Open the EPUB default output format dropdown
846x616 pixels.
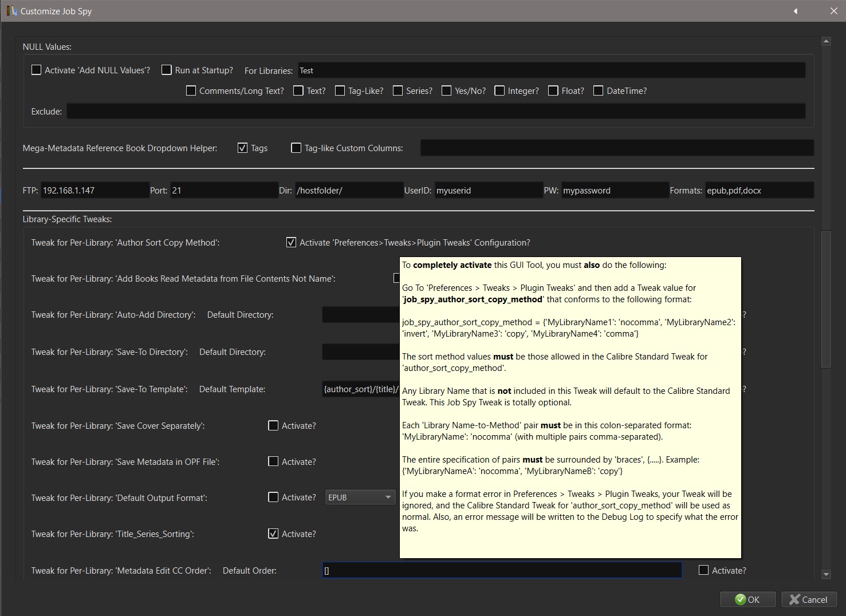360,497
